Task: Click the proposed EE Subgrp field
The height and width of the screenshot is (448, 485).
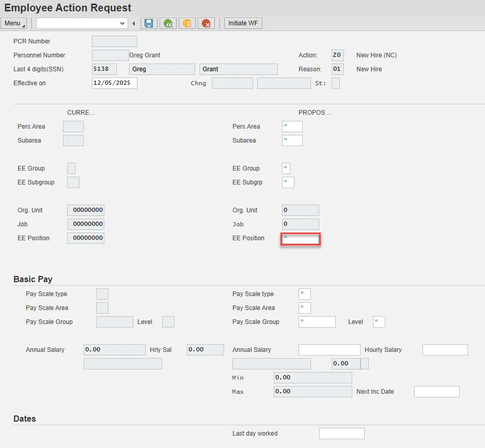Action: click(288, 182)
